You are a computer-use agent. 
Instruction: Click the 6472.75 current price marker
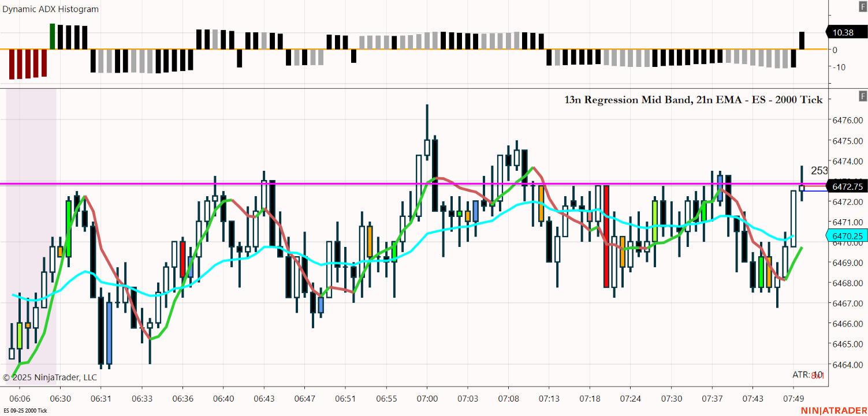(x=846, y=186)
